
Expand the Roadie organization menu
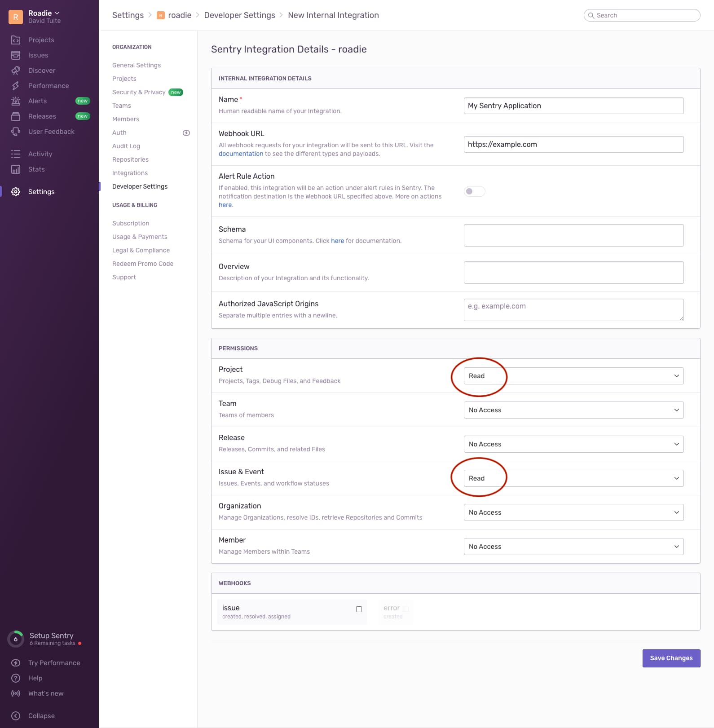44,13
